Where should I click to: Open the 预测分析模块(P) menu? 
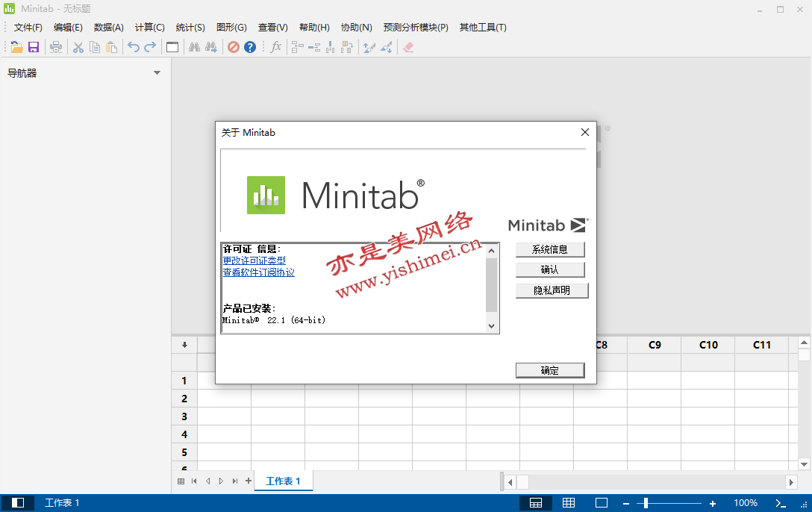416,28
